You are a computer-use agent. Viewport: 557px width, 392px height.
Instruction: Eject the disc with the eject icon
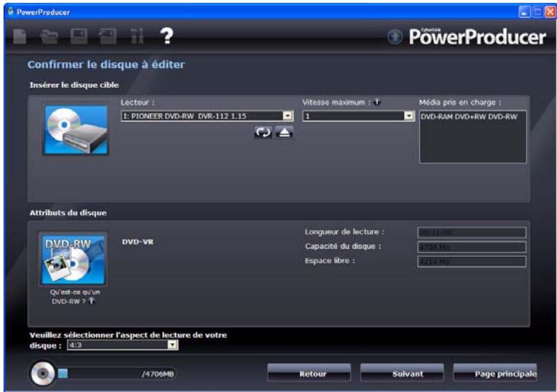pos(285,132)
